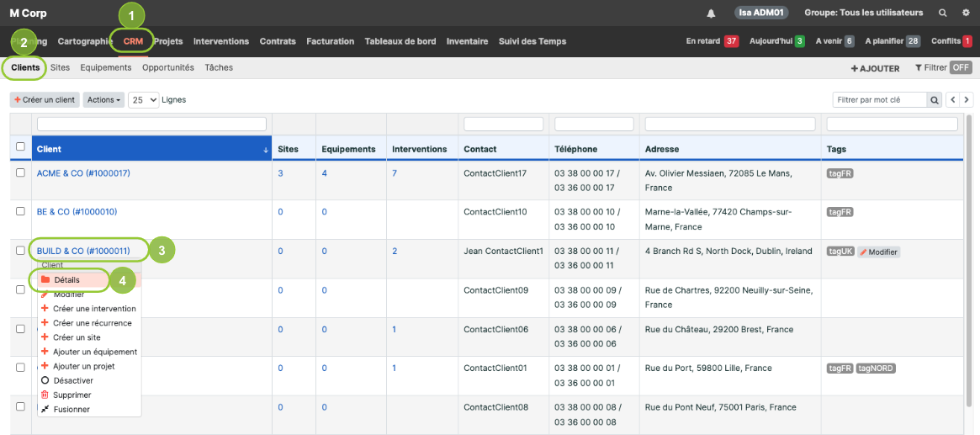Choose Désactiver in the context menu
Viewport: 980px width, 435px height.
point(89,380)
